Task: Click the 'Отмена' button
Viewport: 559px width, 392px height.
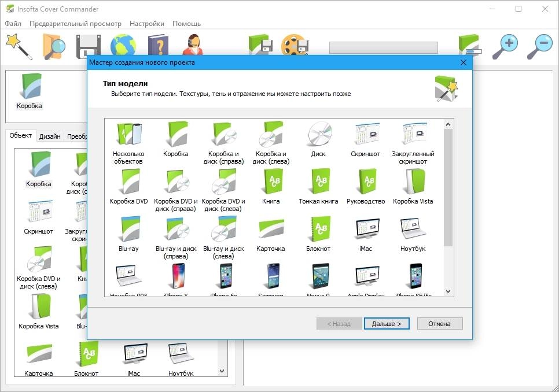Action: (x=440, y=324)
